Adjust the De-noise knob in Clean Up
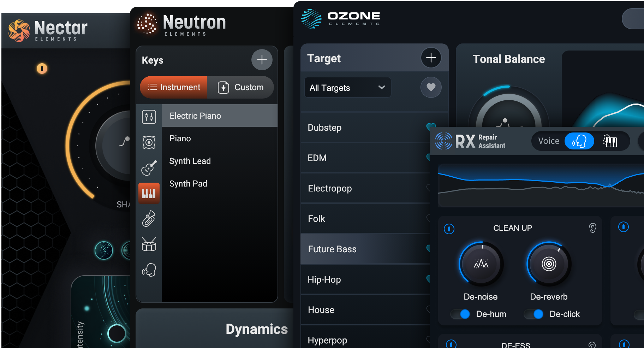Screen dimensions: 644x348 (x=481, y=264)
